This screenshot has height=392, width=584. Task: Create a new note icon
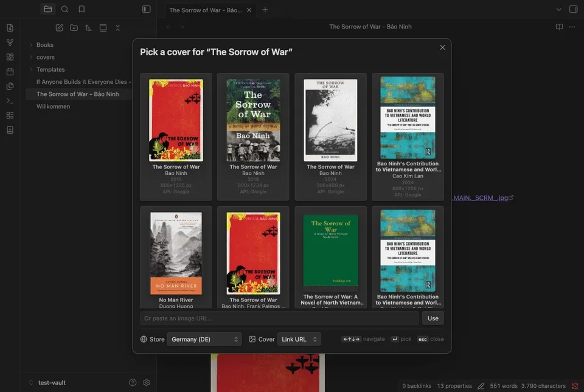pos(59,28)
